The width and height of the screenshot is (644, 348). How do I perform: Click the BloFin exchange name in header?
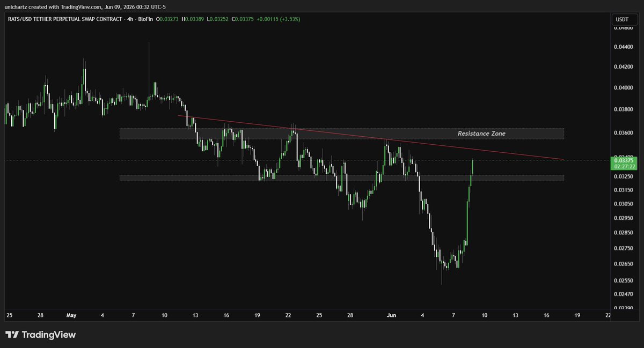coord(144,19)
